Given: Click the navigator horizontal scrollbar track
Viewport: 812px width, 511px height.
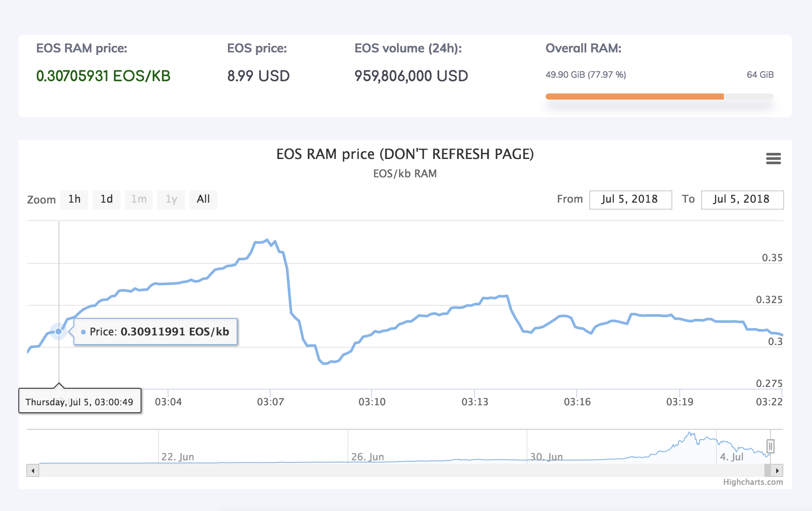Looking at the screenshot, I should 393,470.
